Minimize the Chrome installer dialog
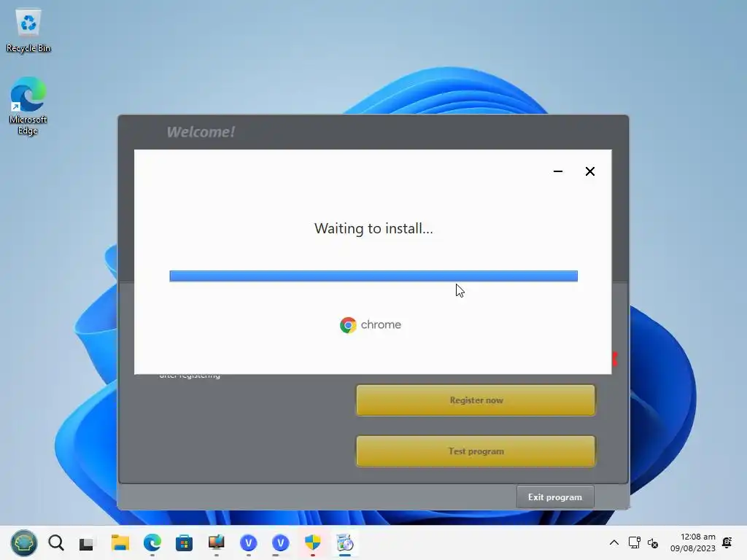The width and height of the screenshot is (747, 560). point(558,171)
